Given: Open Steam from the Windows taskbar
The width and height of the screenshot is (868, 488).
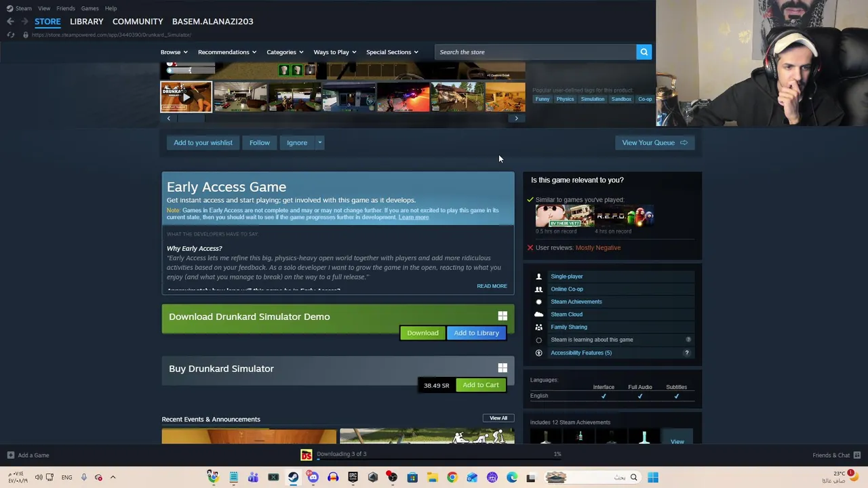Looking at the screenshot, I should point(293,478).
